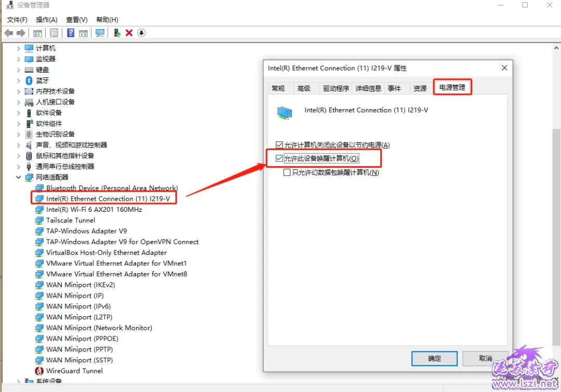Image resolution: width=561 pixels, height=392 pixels.
Task: Click the 计算机 computer category icon
Action: pos(29,48)
